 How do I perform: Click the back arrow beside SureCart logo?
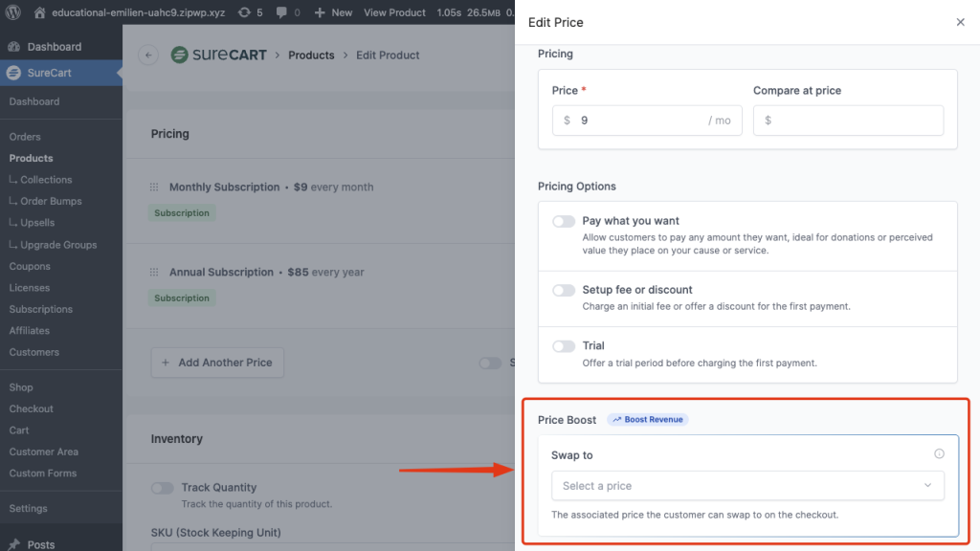147,55
